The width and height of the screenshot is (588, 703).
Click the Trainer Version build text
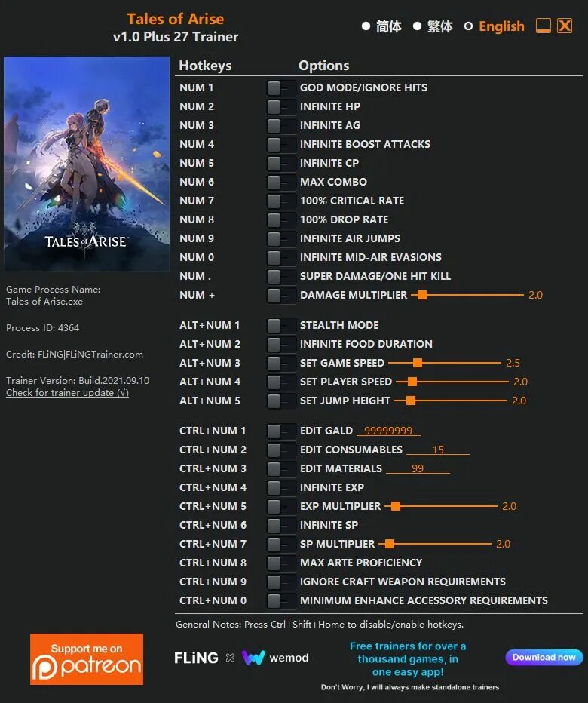pyautogui.click(x=78, y=381)
